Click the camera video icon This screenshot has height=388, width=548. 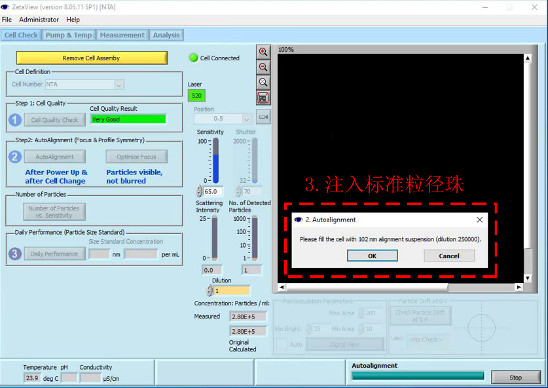click(x=263, y=117)
